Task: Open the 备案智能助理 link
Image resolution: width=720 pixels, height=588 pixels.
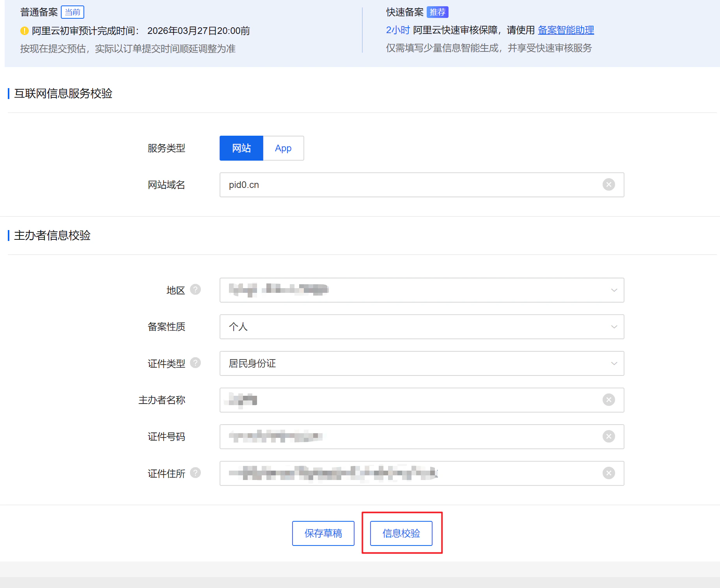Action: [x=566, y=30]
